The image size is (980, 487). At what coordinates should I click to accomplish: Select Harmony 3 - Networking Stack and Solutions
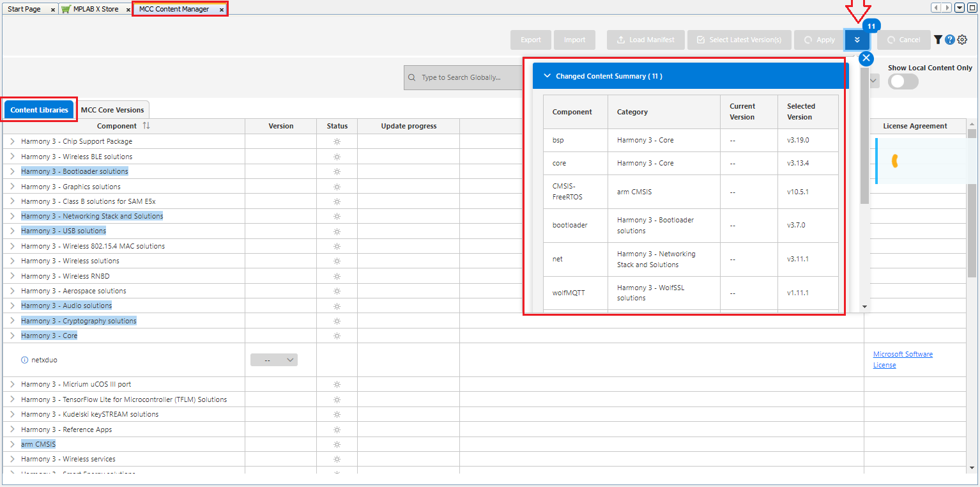click(x=92, y=216)
